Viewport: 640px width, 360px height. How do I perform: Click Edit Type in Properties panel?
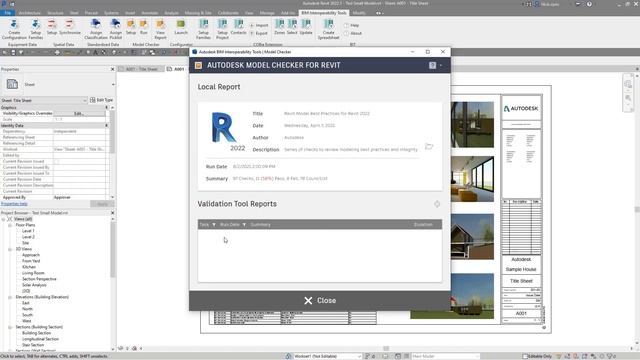[101, 100]
